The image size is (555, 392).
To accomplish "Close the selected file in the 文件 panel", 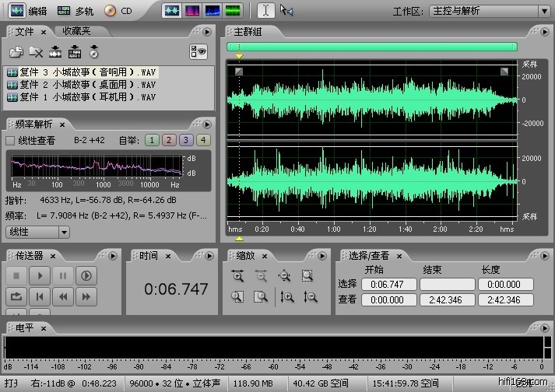I will point(36,52).
